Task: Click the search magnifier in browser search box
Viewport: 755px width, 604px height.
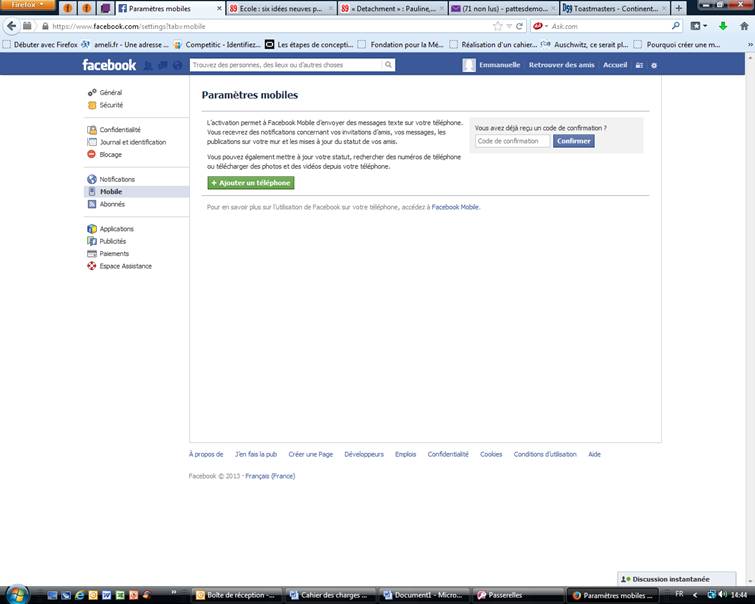Action: point(676,26)
